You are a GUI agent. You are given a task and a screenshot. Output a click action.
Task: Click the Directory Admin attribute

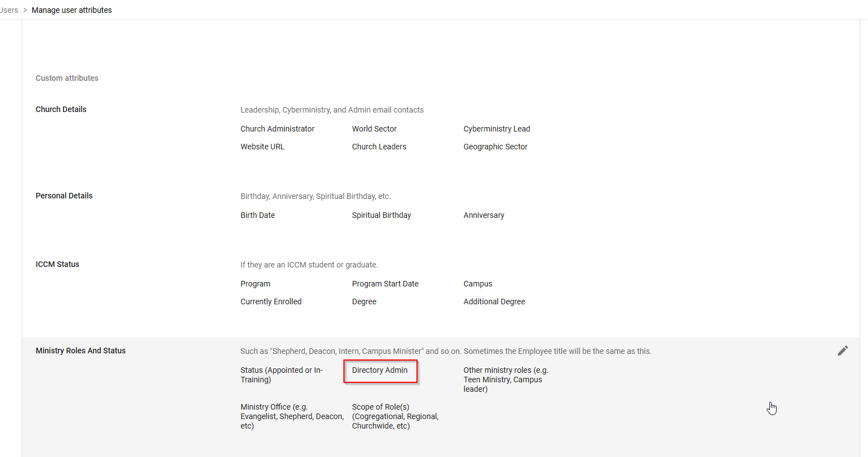point(380,370)
